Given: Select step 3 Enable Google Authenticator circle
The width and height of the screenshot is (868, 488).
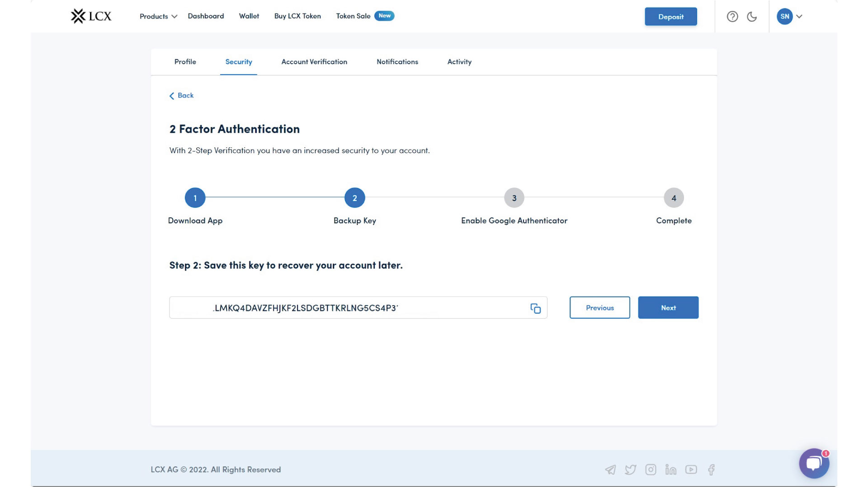Looking at the screenshot, I should click(x=514, y=198).
